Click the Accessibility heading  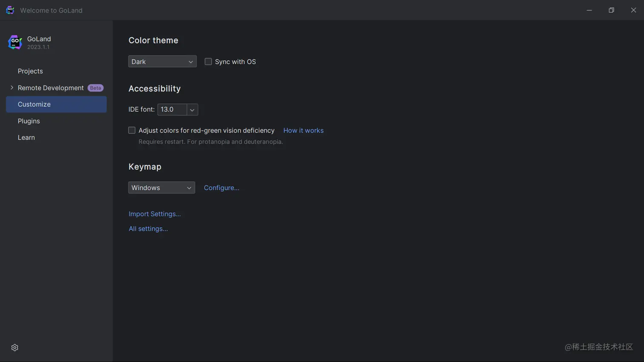click(155, 88)
